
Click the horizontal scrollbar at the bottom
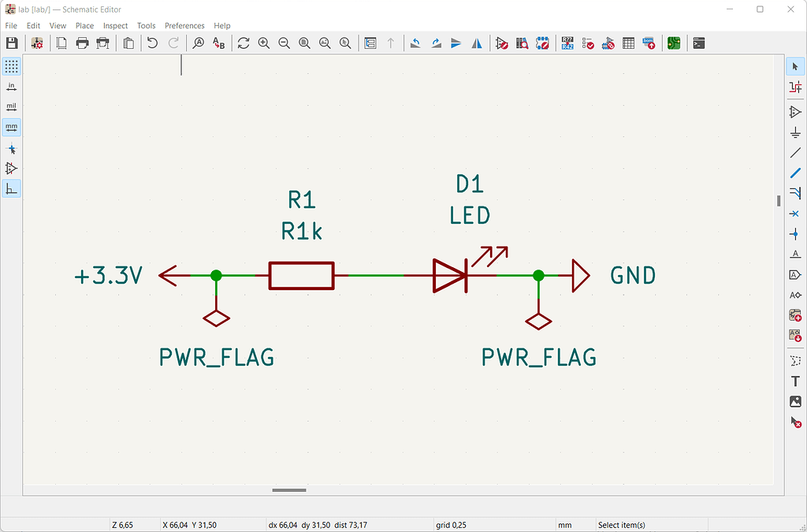coord(288,489)
